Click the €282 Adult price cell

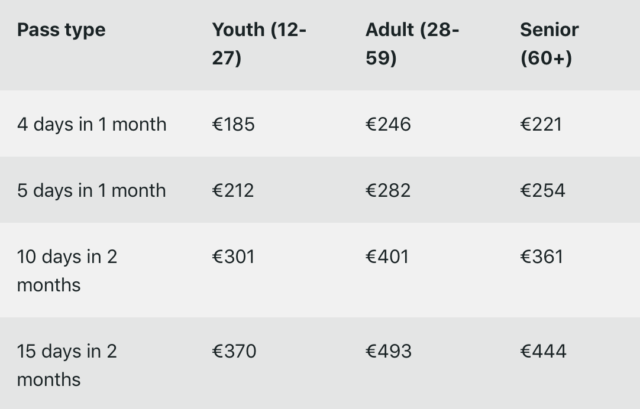point(388,190)
